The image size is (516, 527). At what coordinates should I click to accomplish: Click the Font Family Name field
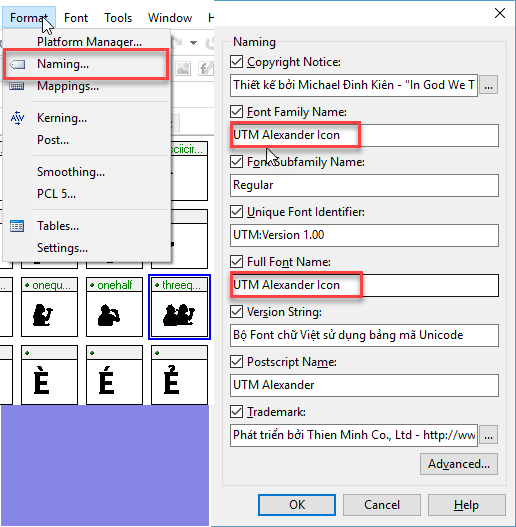364,135
